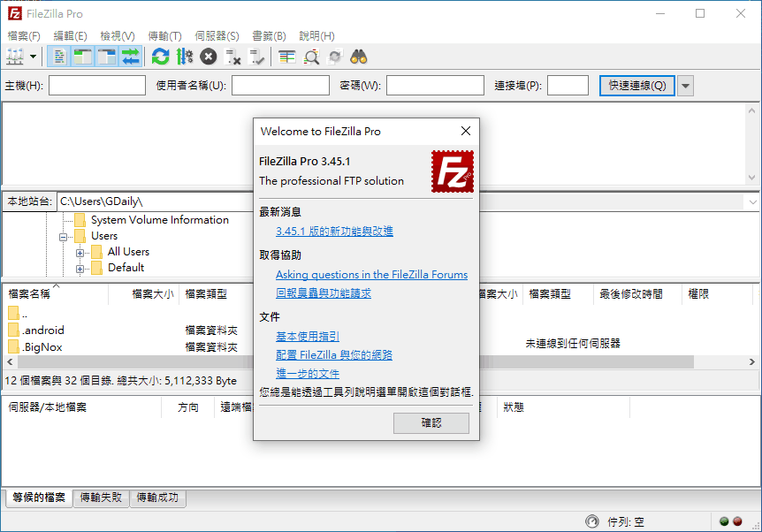Open the Site Manager from the toolbar

[x=15, y=57]
